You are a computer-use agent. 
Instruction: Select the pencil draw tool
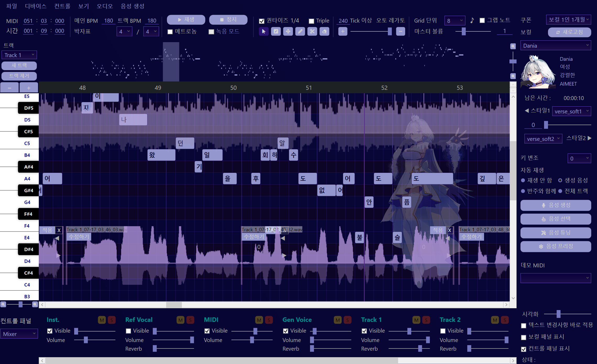click(x=300, y=31)
